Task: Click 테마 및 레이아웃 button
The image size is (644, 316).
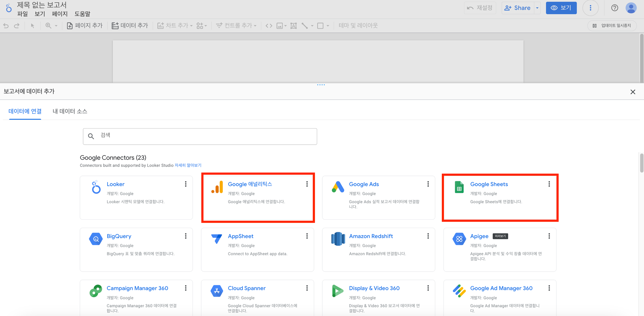Action: pos(358,25)
